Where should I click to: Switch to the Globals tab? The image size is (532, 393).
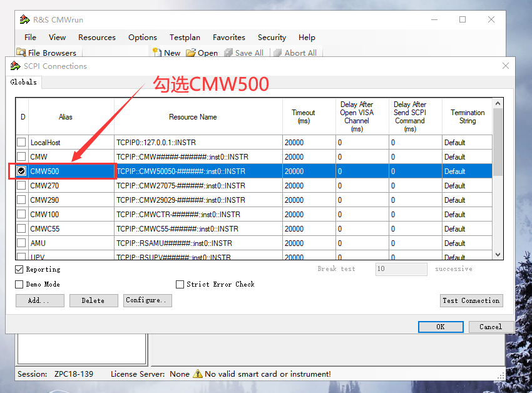(x=23, y=82)
